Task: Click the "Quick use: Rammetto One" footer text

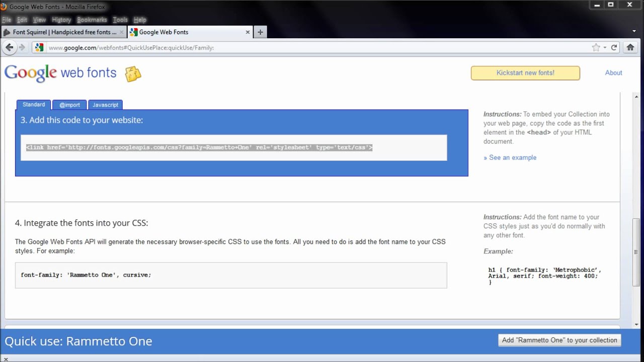Action: 78,341
